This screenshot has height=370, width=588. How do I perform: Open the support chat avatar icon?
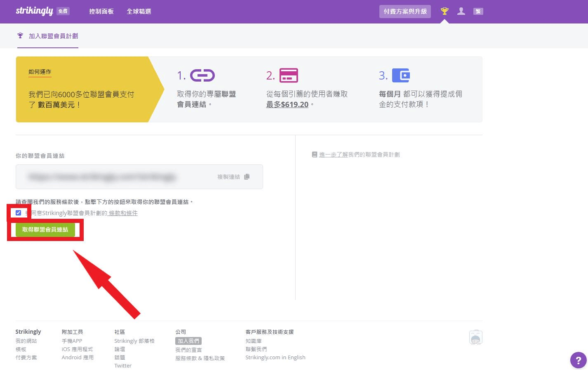[x=475, y=337]
